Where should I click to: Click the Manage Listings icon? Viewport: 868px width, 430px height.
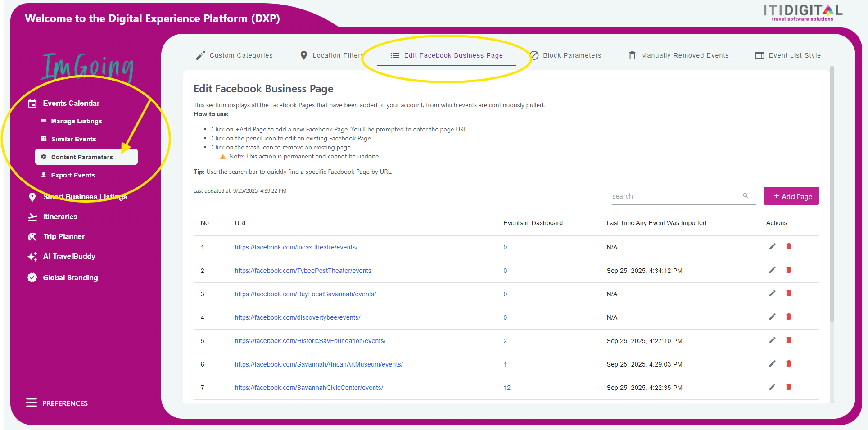click(x=44, y=121)
